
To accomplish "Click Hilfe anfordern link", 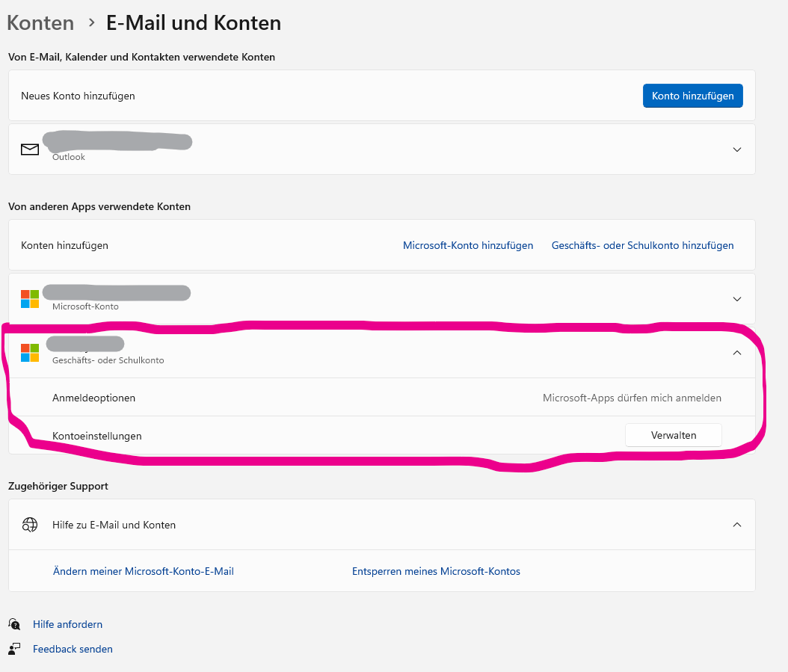I will (x=67, y=624).
